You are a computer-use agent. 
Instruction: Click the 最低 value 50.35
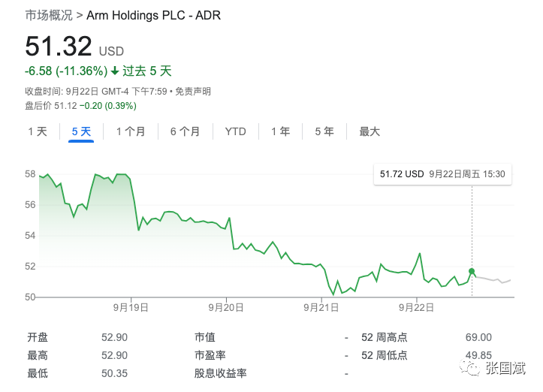pyautogui.click(x=114, y=373)
